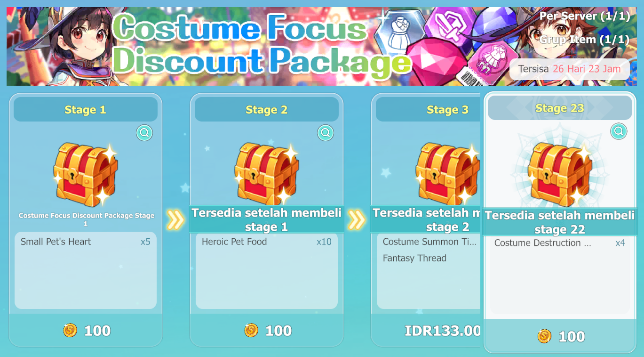Click the Fantasy Thread item
This screenshot has width=644, height=357.
[x=414, y=258]
